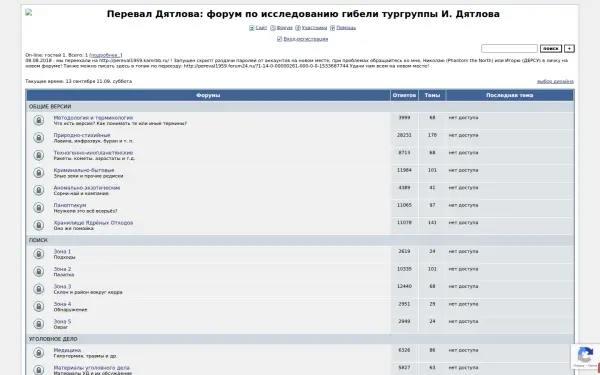Image resolution: width=600 pixels, height=375 pixels.
Task: Click the lock icon beside Природно-стихийные
Action: click(x=38, y=138)
